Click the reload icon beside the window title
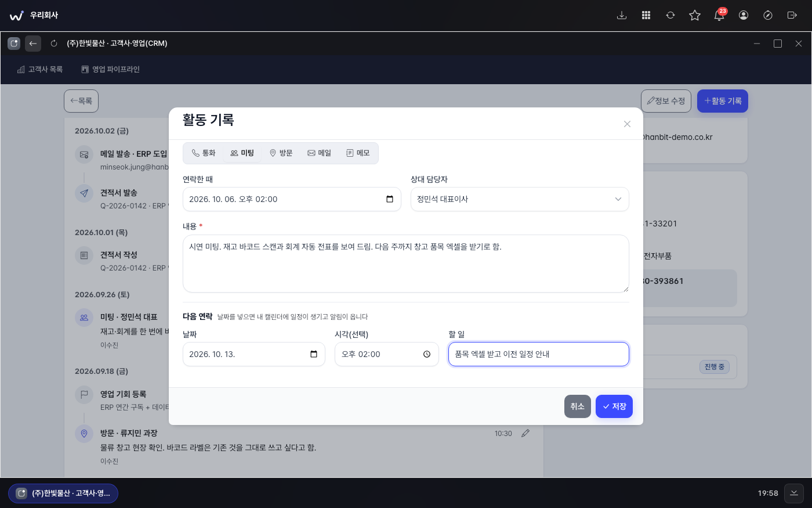 coord(54,44)
